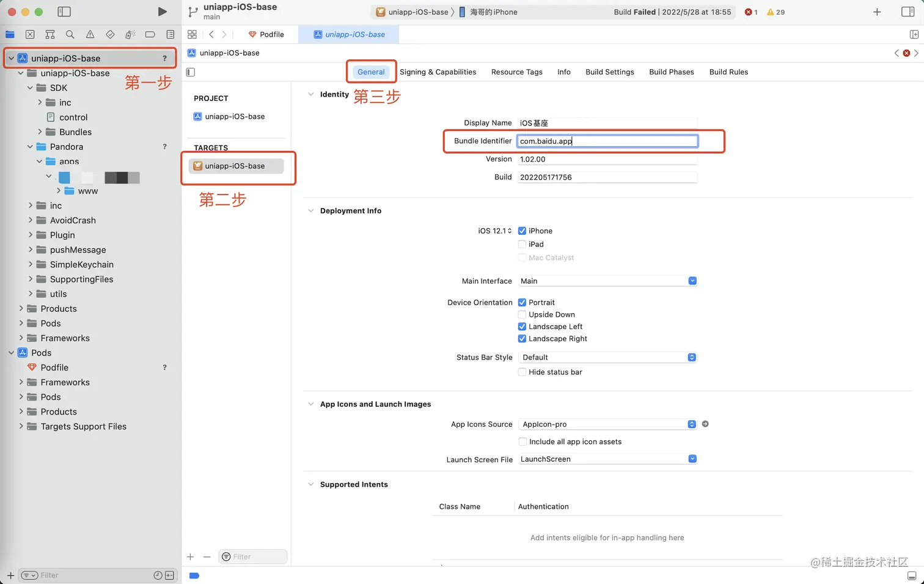Open the Status Bar Style dropdown
The height and width of the screenshot is (584, 924).
click(607, 357)
